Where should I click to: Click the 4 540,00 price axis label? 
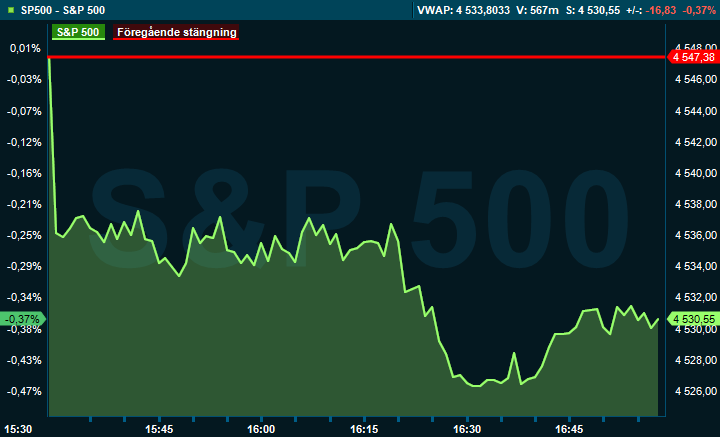coord(696,173)
